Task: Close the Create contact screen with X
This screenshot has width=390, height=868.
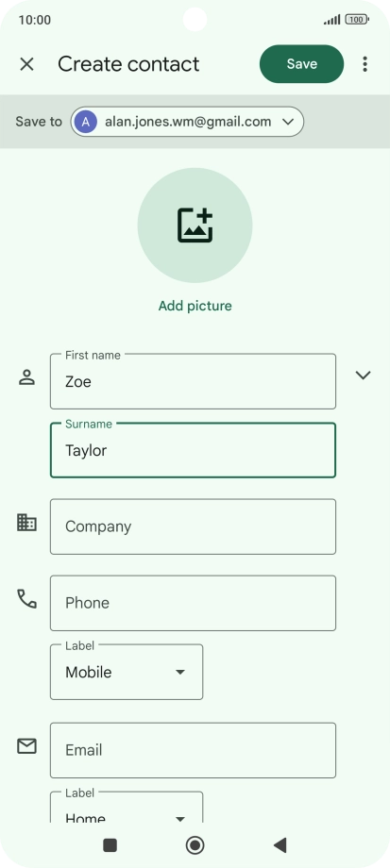Action: pyautogui.click(x=26, y=64)
